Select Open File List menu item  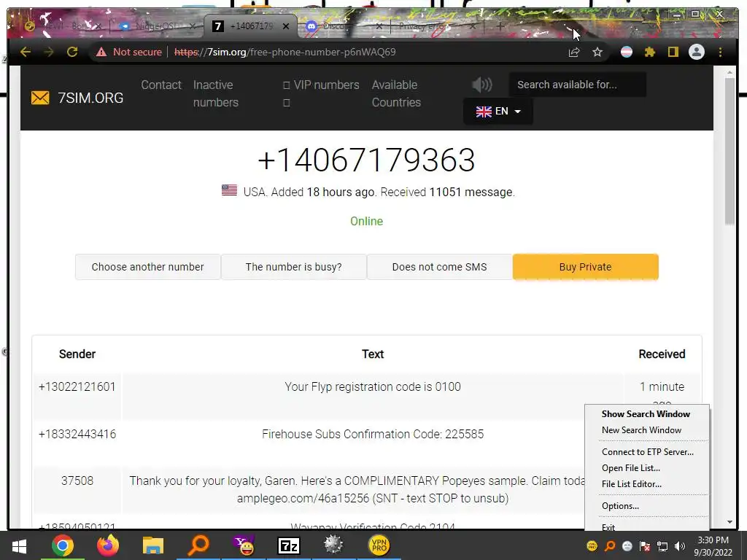(631, 468)
